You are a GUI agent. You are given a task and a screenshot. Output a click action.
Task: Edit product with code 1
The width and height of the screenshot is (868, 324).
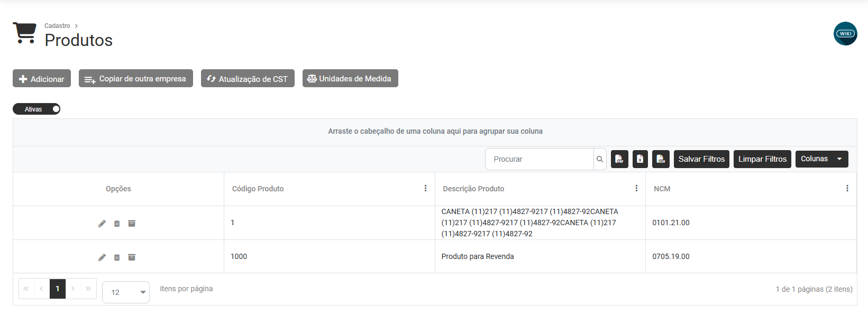[102, 224]
